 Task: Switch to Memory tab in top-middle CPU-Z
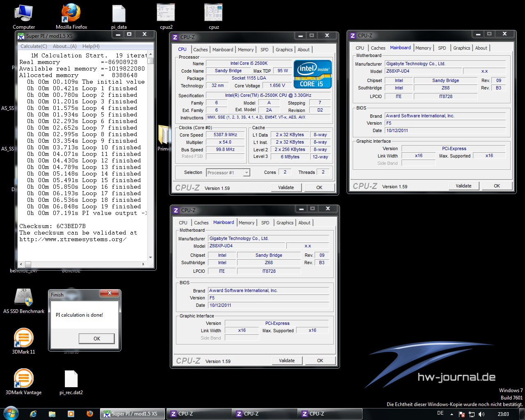[x=246, y=50]
